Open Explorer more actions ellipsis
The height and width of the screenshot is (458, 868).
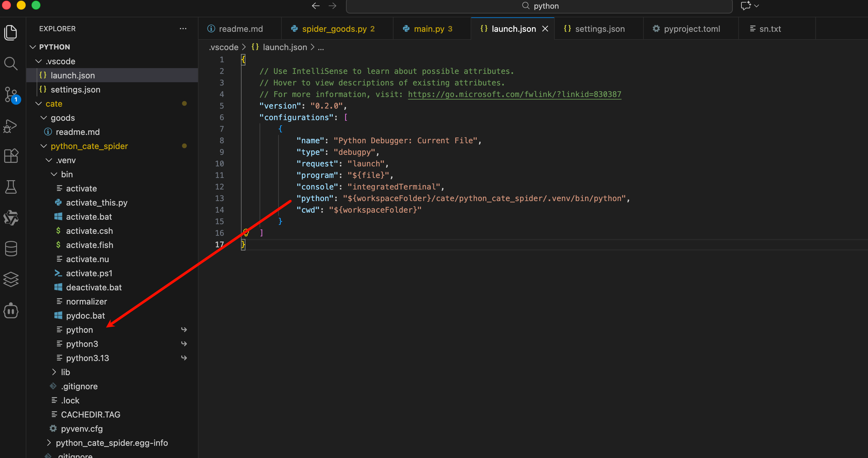pos(183,29)
